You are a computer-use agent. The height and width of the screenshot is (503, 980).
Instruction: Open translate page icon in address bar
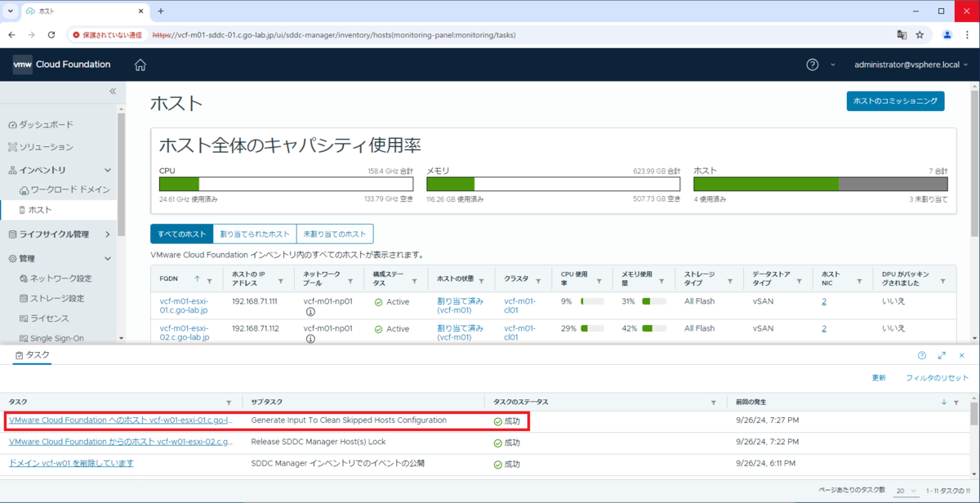(902, 35)
